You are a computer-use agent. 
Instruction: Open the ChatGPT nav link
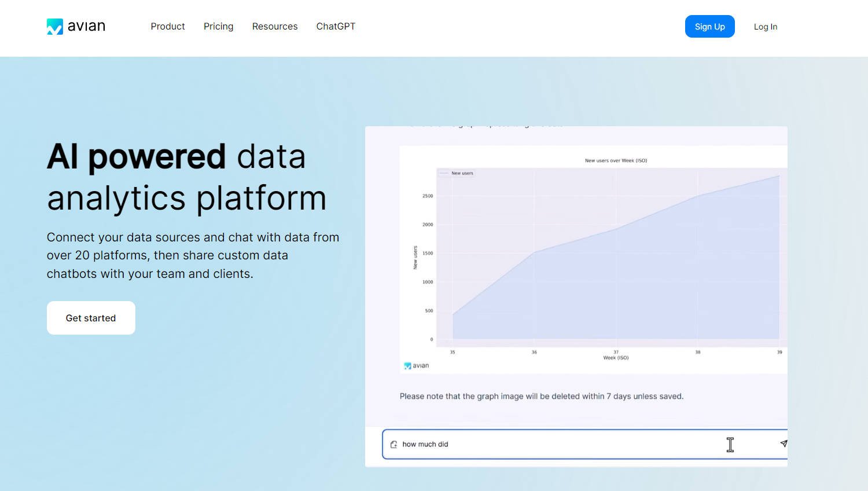click(336, 27)
